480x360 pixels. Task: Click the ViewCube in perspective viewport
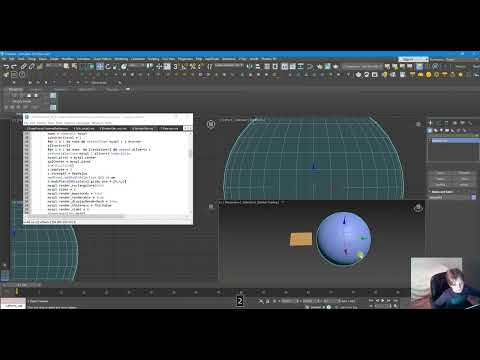click(x=418, y=208)
